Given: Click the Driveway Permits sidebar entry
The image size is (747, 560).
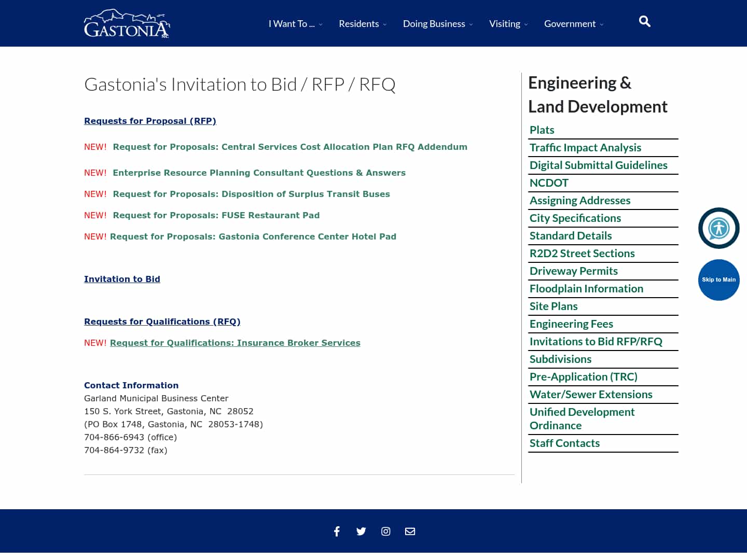Looking at the screenshot, I should (573, 271).
